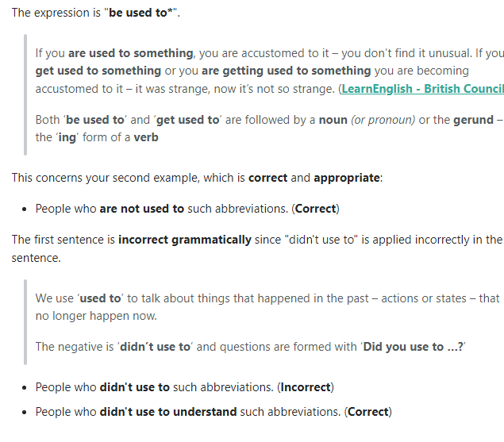Viewport: 504px width, 442px height.
Task: Click bold "didn't use to understand" phrase
Action: click(168, 412)
